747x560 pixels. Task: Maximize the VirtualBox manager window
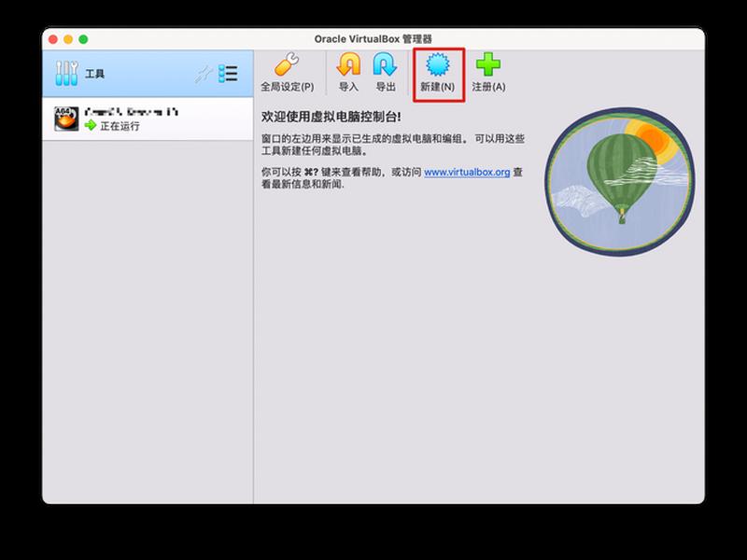(83, 39)
